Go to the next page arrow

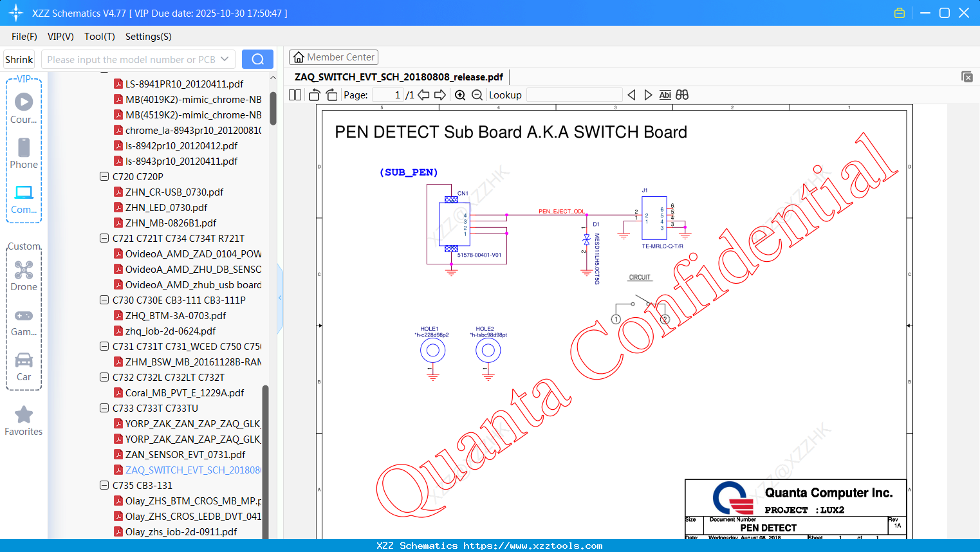tap(440, 95)
